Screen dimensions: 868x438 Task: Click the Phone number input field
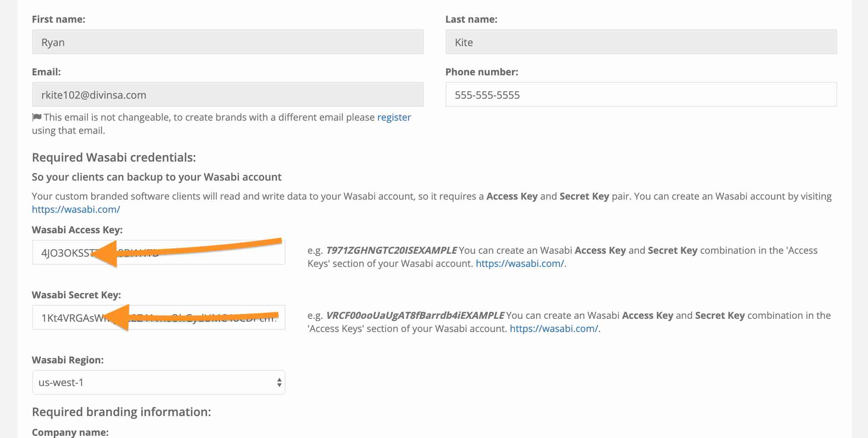pos(641,95)
